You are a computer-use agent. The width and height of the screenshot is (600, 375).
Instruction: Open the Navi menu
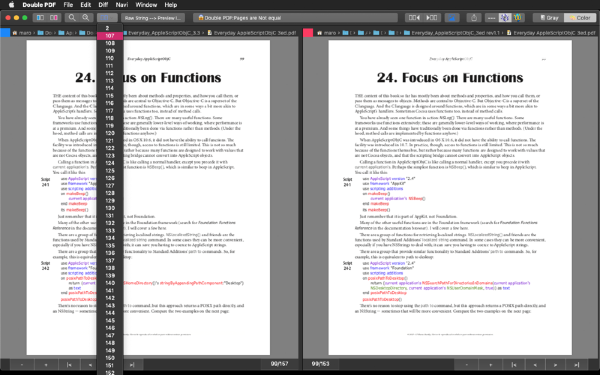[x=122, y=5]
